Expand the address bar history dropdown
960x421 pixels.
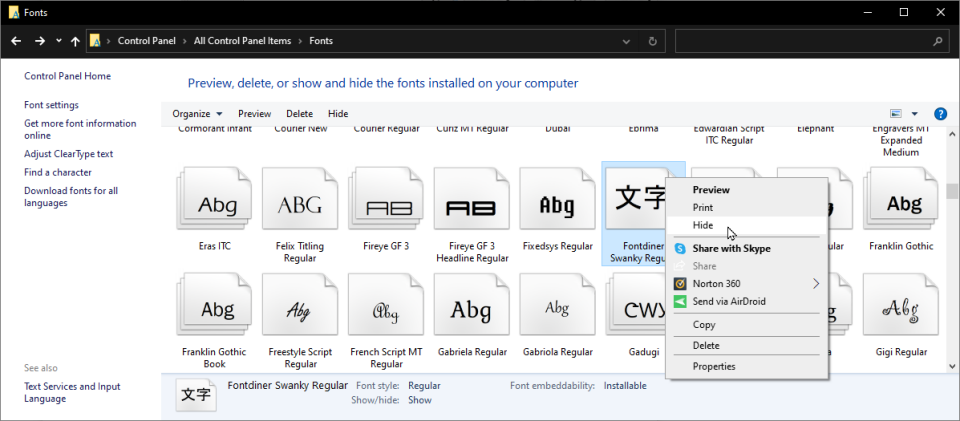[x=626, y=41]
